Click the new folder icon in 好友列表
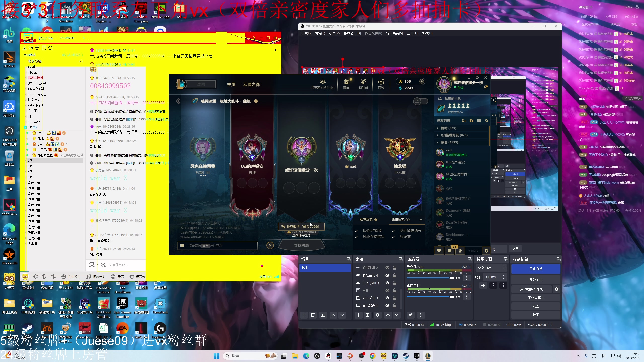The height and width of the screenshot is (362, 644). coord(471,121)
